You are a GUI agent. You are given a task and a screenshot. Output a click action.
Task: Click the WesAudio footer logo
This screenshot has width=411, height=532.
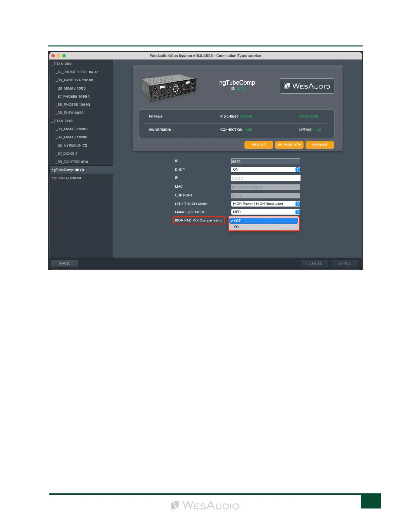(x=205, y=505)
